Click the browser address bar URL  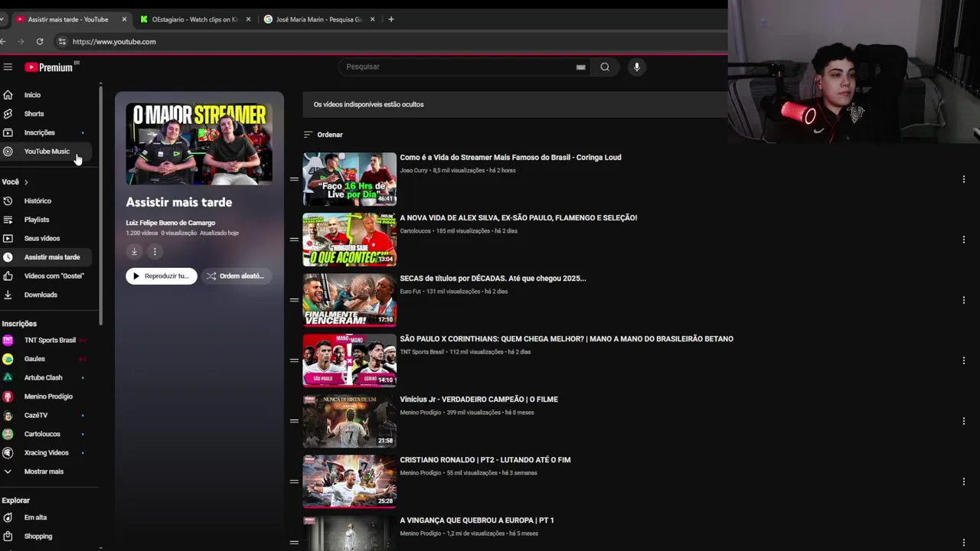click(x=114, y=41)
